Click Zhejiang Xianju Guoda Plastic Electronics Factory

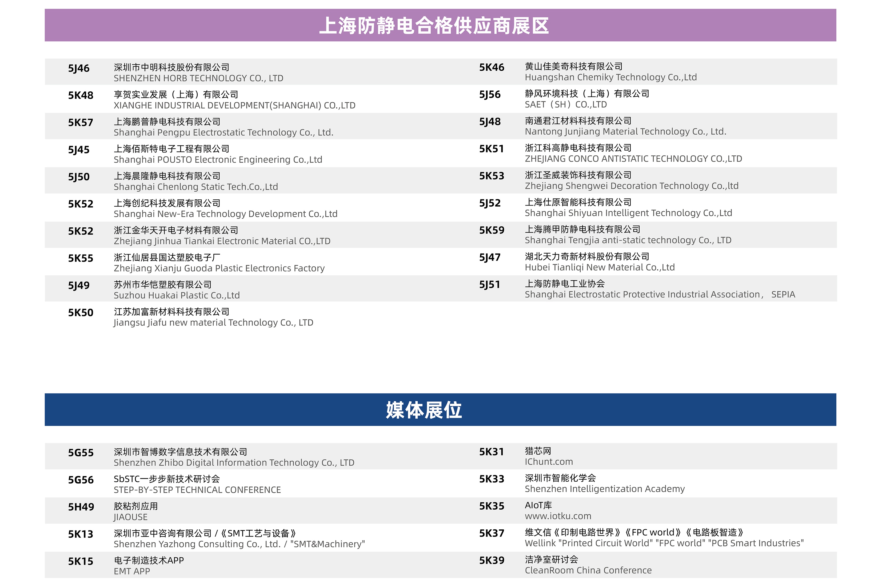tap(219, 268)
